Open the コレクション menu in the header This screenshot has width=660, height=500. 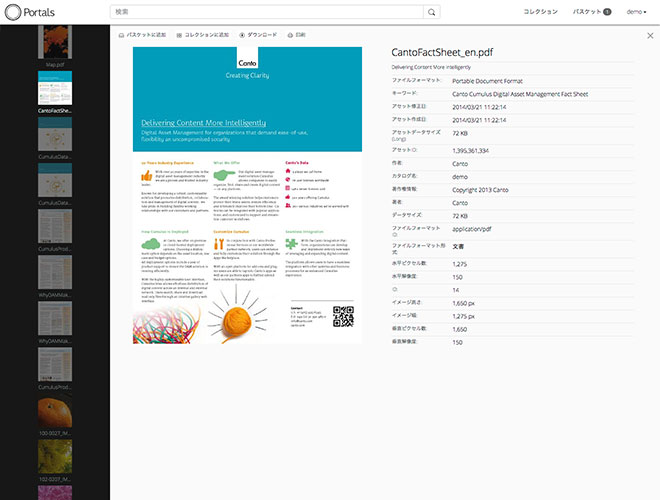point(540,12)
